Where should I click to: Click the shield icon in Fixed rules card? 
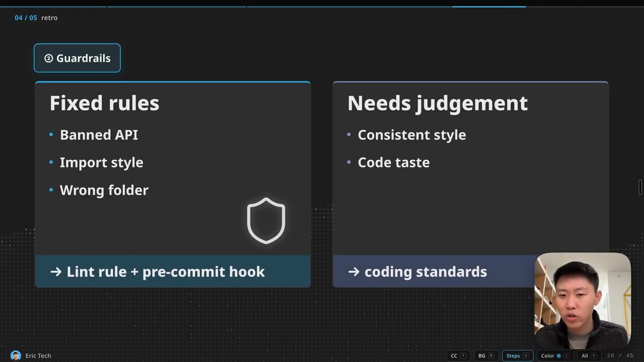pyautogui.click(x=266, y=221)
